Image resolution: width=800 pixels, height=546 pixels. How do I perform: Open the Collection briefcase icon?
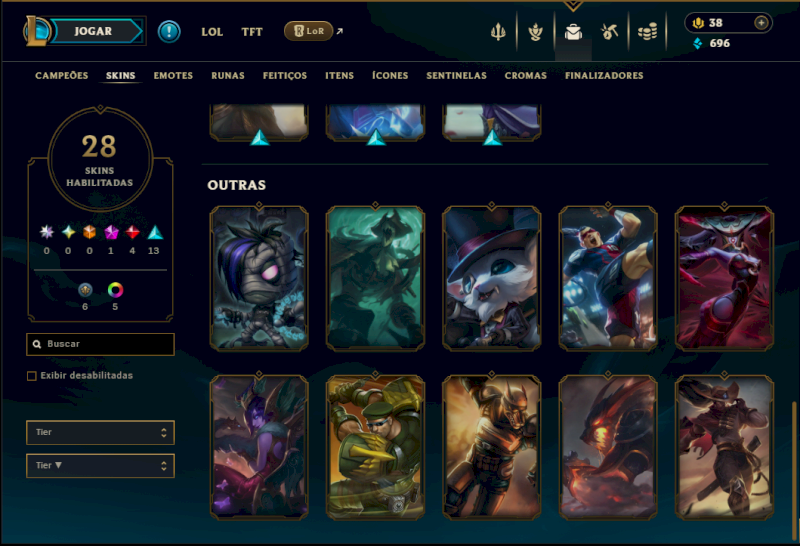pos(573,32)
